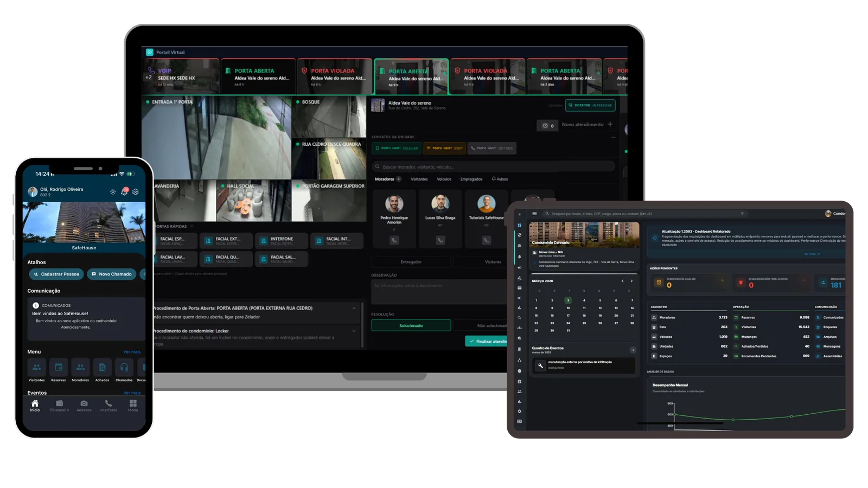868x488 pixels.
Task: Open Pets row in Cadastro list
Action: point(689,327)
